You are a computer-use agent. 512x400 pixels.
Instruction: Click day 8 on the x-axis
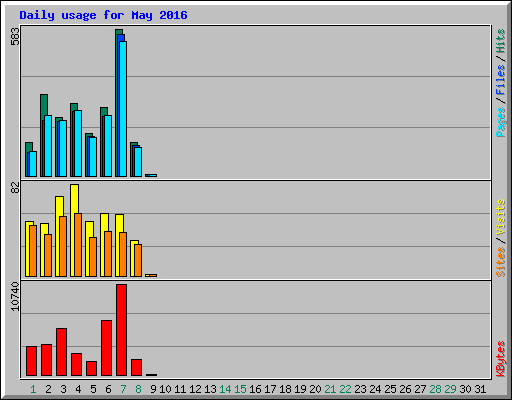pos(138,389)
